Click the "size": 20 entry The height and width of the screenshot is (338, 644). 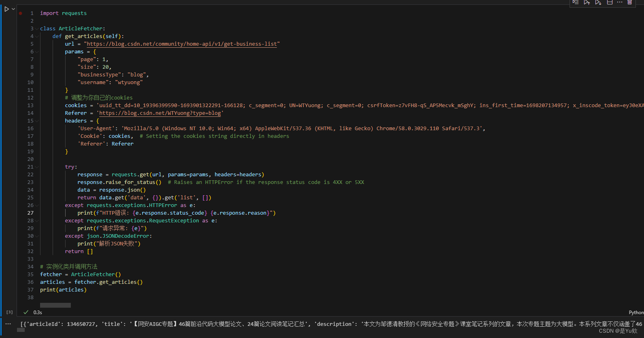[x=94, y=67]
